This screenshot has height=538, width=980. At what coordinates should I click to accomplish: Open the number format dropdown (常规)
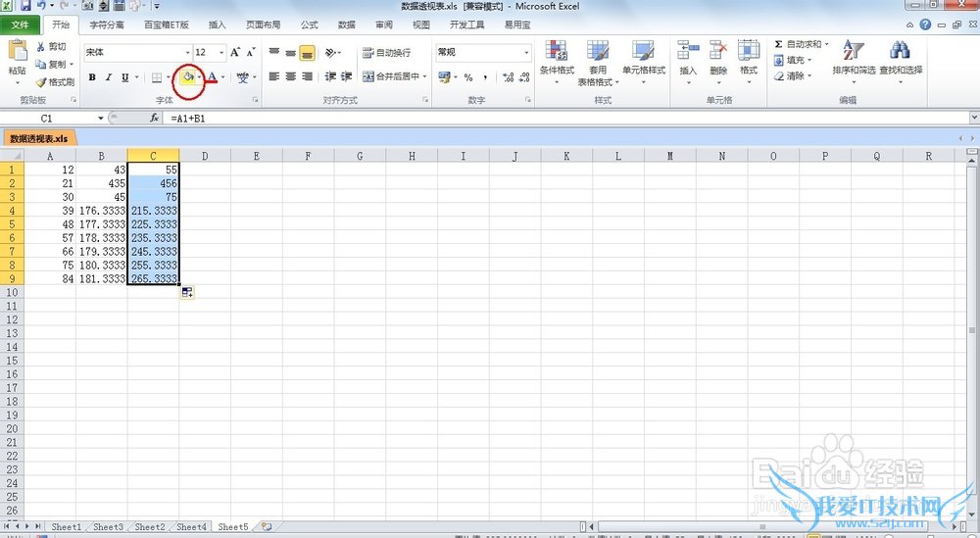pyautogui.click(x=526, y=53)
